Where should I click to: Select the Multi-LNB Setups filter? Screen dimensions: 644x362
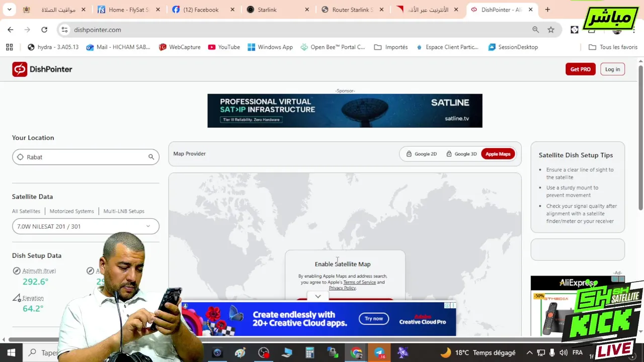tap(124, 211)
